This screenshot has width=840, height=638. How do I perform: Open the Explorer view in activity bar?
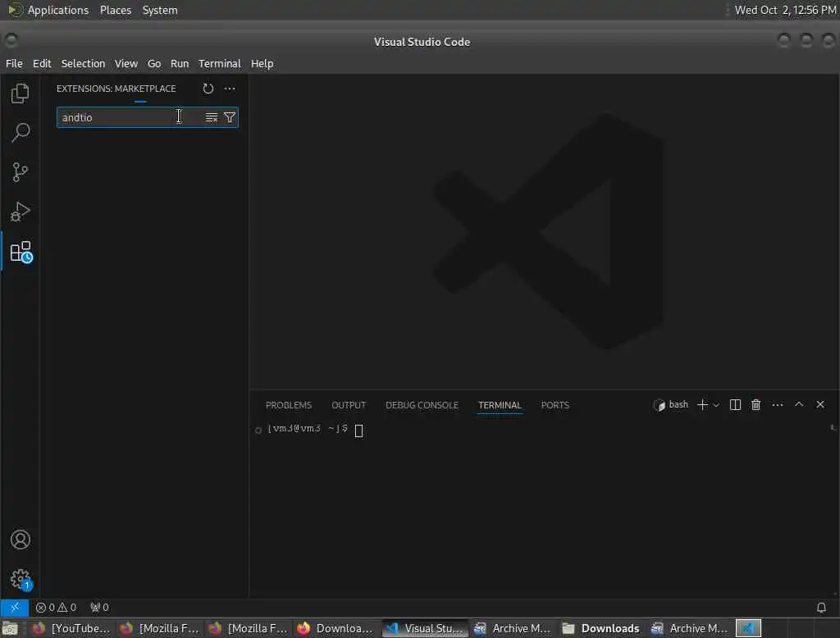(x=21, y=93)
